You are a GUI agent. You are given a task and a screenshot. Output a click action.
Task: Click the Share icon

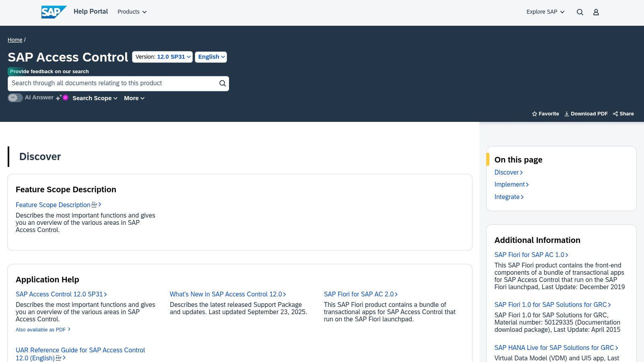click(615, 114)
